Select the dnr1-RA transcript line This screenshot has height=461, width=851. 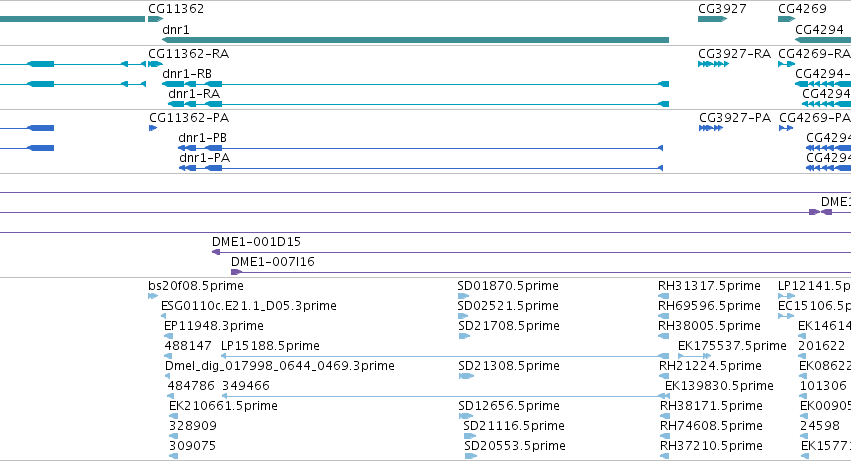click(418, 104)
